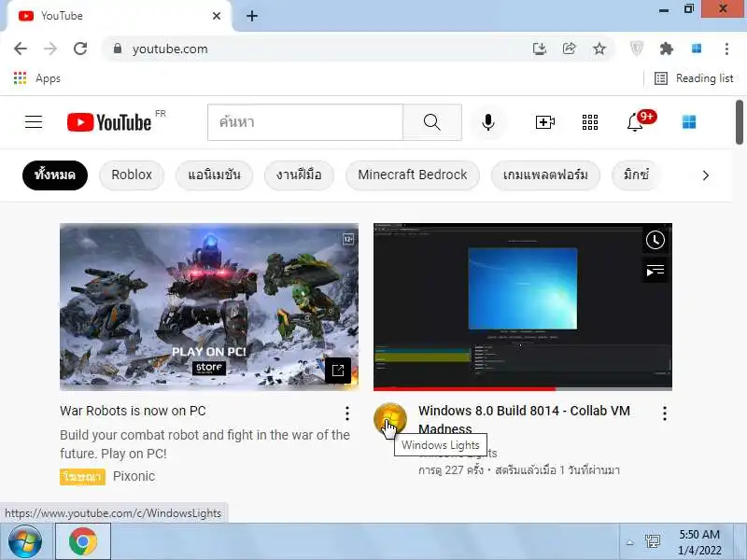
Task: Click the ad text Build your combat robot
Action: (204, 444)
